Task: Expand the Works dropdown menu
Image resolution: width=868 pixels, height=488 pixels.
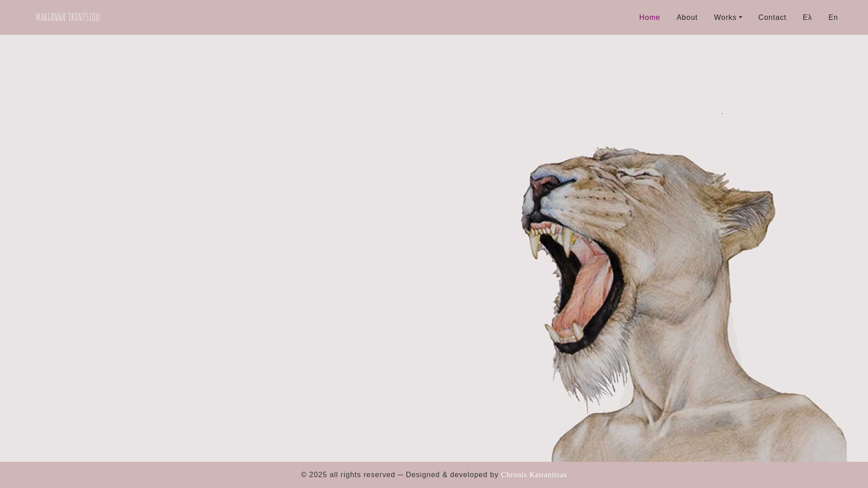Action: [x=728, y=18]
